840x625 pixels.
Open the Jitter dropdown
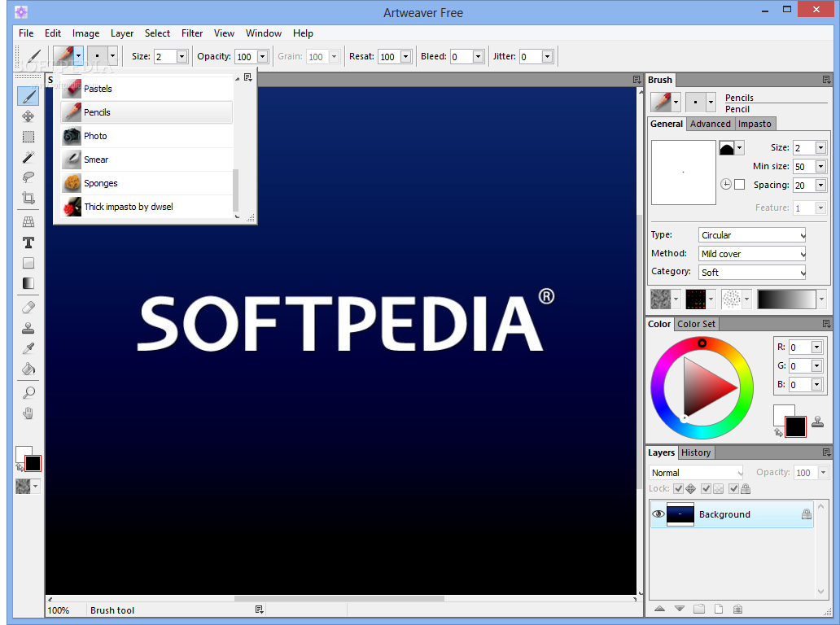pyautogui.click(x=547, y=56)
